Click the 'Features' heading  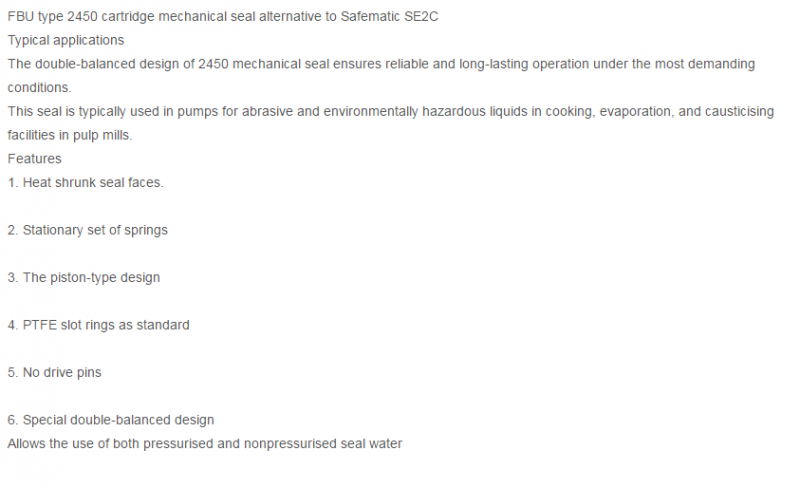(x=34, y=159)
